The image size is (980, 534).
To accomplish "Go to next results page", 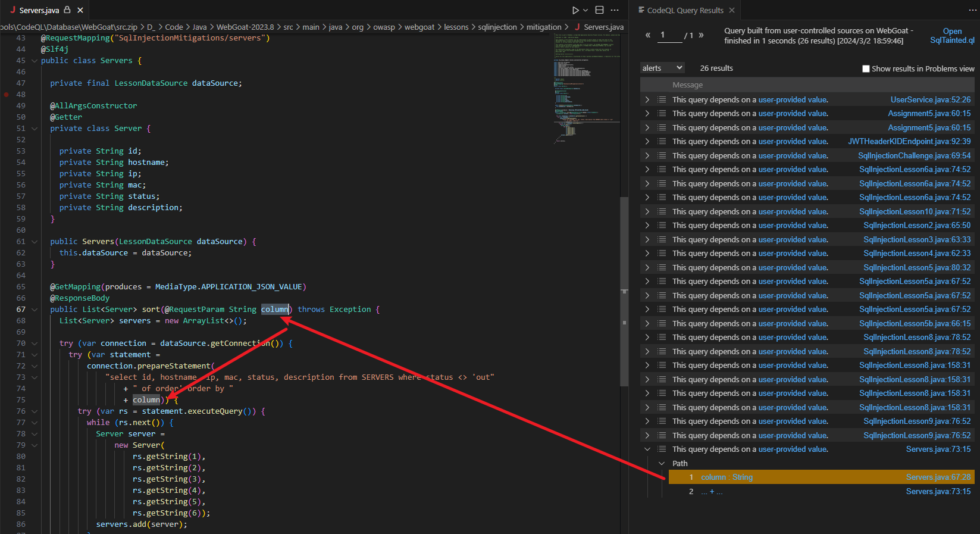I will click(x=701, y=35).
